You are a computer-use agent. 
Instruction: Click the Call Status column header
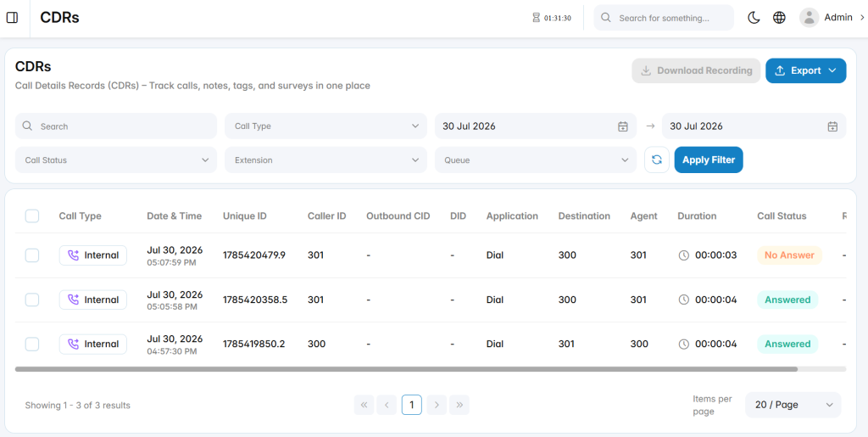tap(782, 216)
